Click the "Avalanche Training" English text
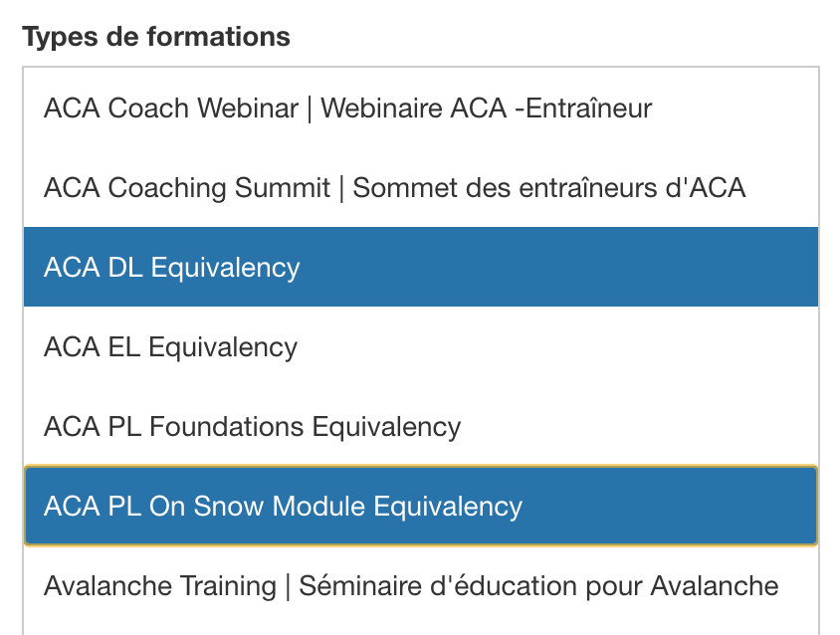This screenshot has width=840, height=635. pyautogui.click(x=159, y=585)
